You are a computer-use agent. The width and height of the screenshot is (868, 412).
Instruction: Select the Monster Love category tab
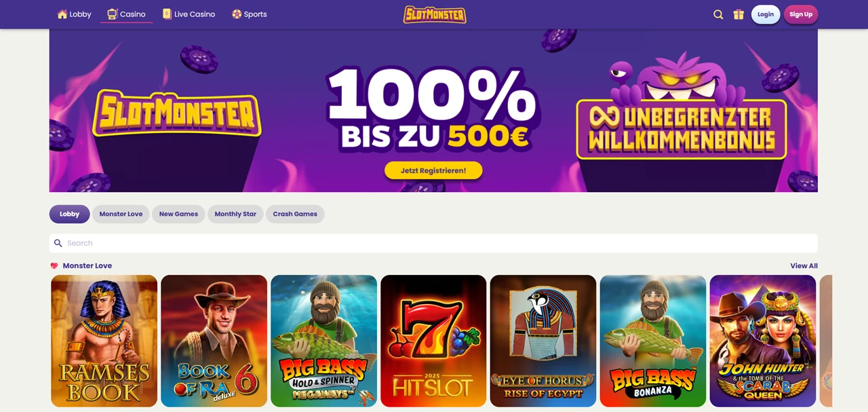click(121, 214)
